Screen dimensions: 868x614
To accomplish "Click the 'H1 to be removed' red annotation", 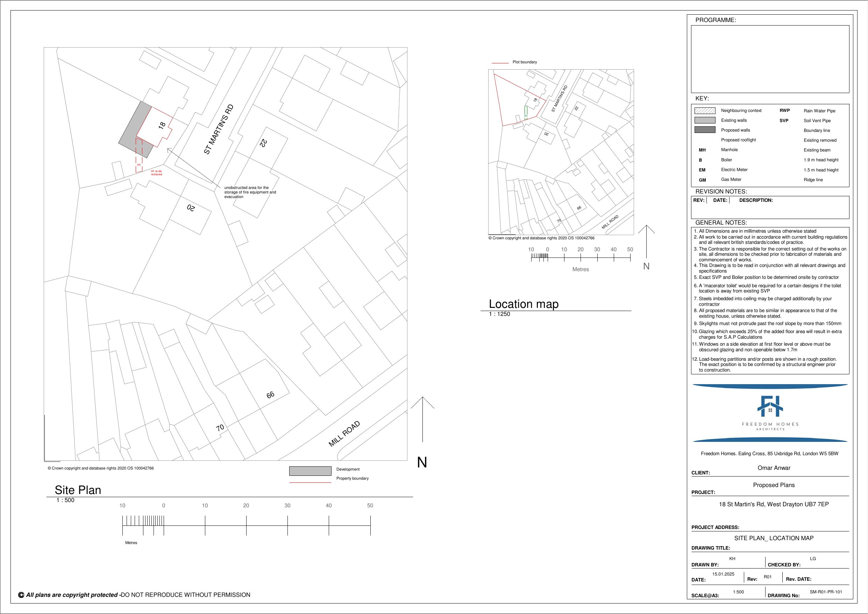I will (156, 173).
